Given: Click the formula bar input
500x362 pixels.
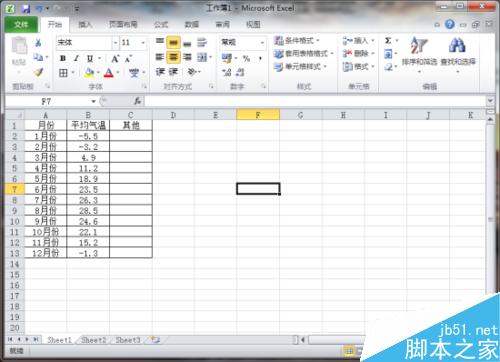Looking at the screenshot, I should coord(315,101).
